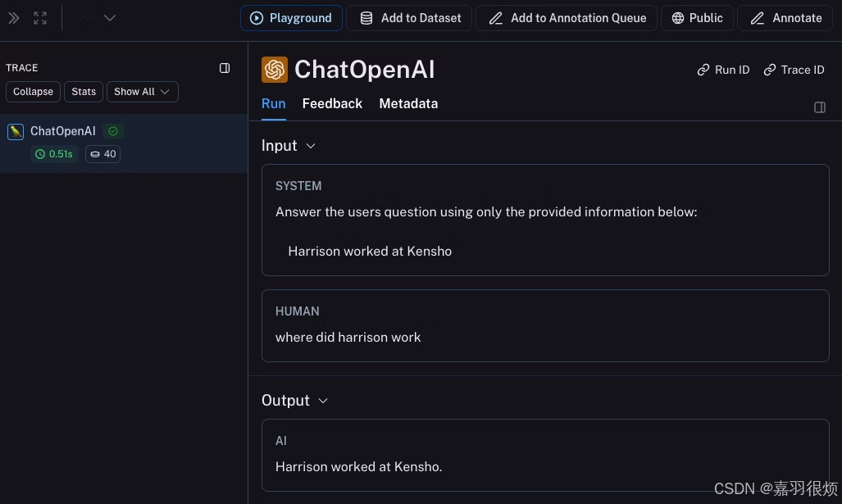Go to previous run with up chevron
This screenshot has height=504, width=842.
tap(84, 18)
